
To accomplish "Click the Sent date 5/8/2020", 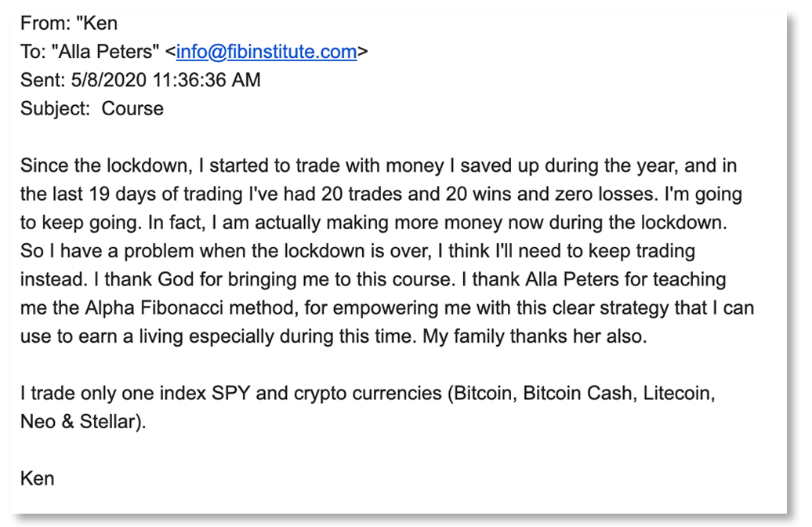I will point(109,80).
